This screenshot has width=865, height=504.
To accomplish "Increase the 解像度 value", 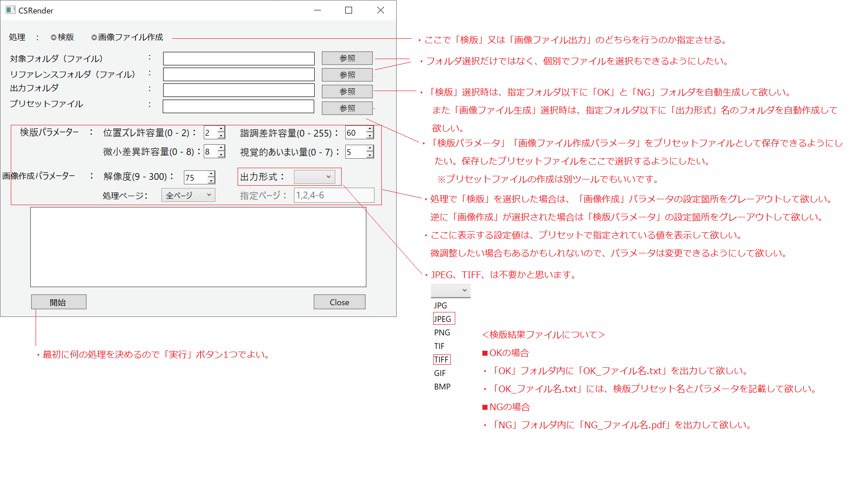I will tap(211, 174).
